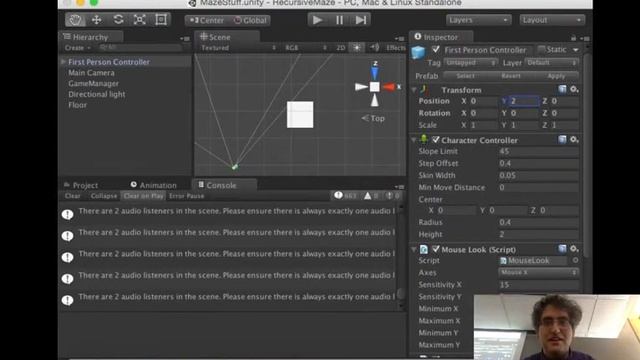Screen dimensions: 640x360
Task: Start Play mode
Action: [x=318, y=20]
